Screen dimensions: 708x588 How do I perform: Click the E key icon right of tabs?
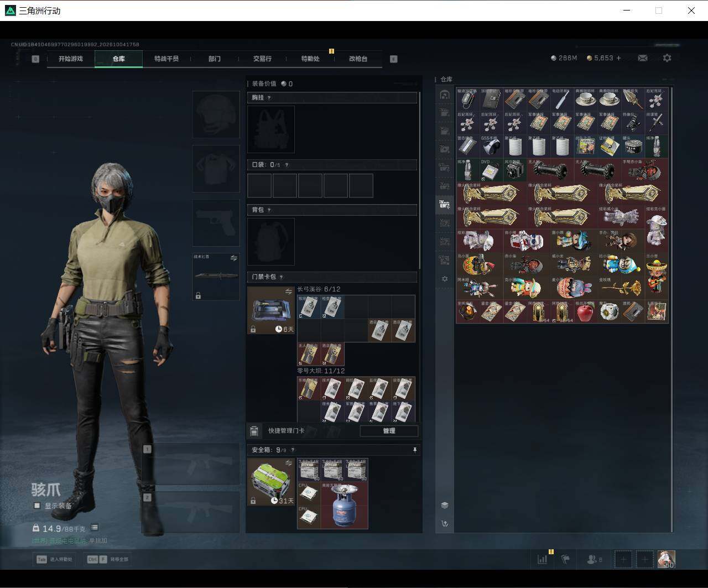[394, 59]
